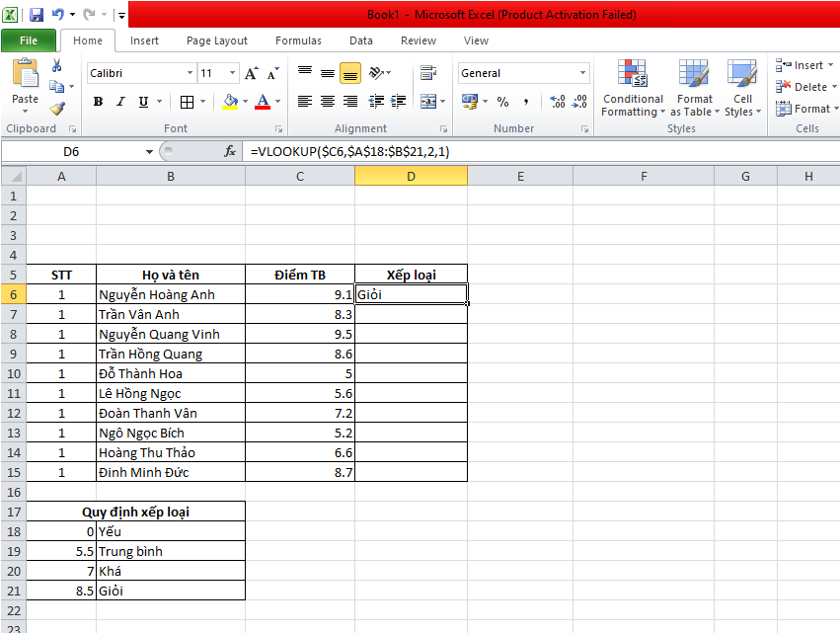Toggle Underline formatting
The height and width of the screenshot is (633, 840).
pos(143,102)
